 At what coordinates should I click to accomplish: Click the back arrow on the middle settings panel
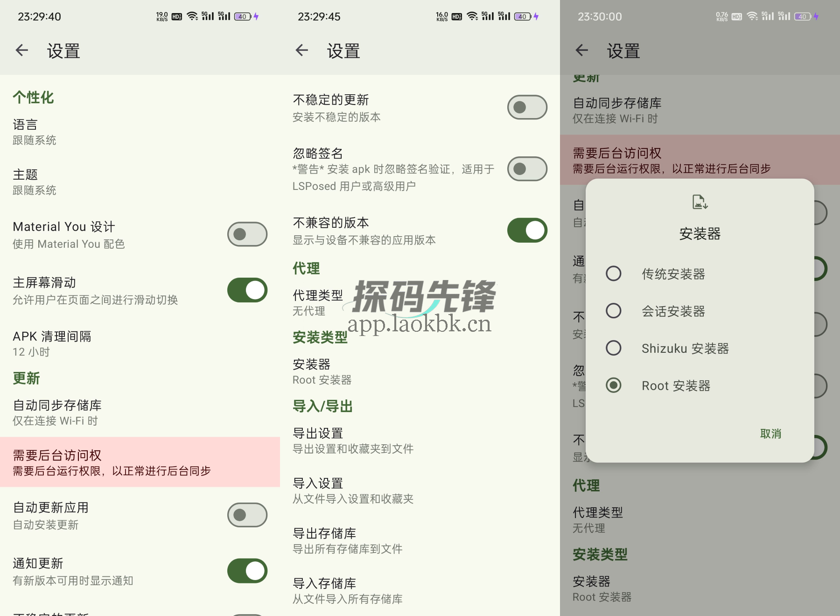(x=301, y=50)
